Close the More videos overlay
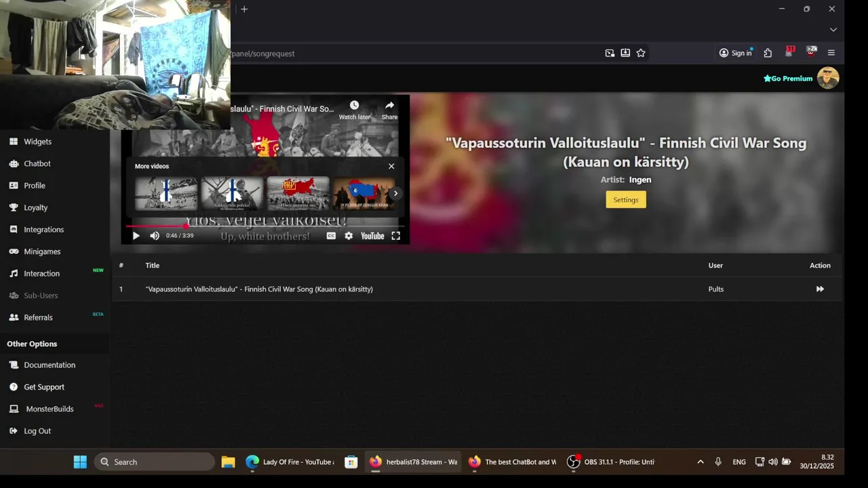Screen dimensions: 868x488 coord(391,166)
